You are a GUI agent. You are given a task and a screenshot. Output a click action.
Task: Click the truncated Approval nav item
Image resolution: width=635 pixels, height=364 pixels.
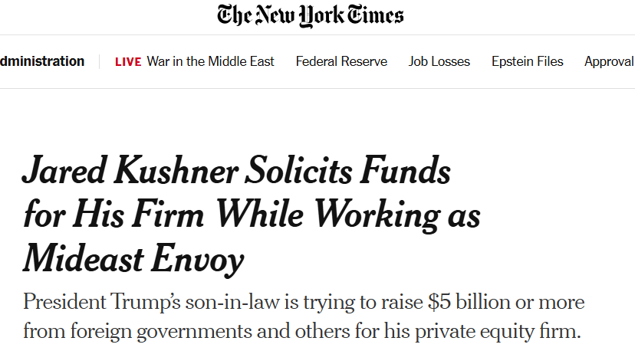(609, 62)
